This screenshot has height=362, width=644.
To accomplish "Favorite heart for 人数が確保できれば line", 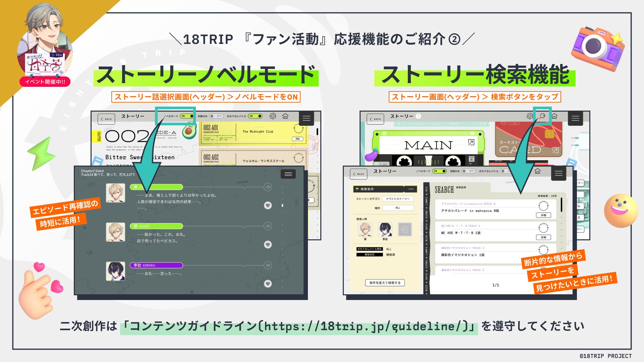I will click(268, 205).
